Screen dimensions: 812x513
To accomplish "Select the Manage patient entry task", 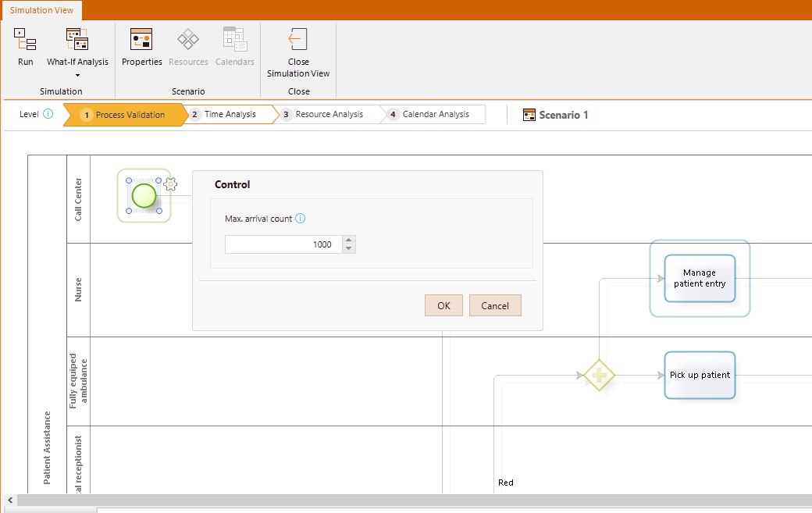I will click(x=700, y=278).
